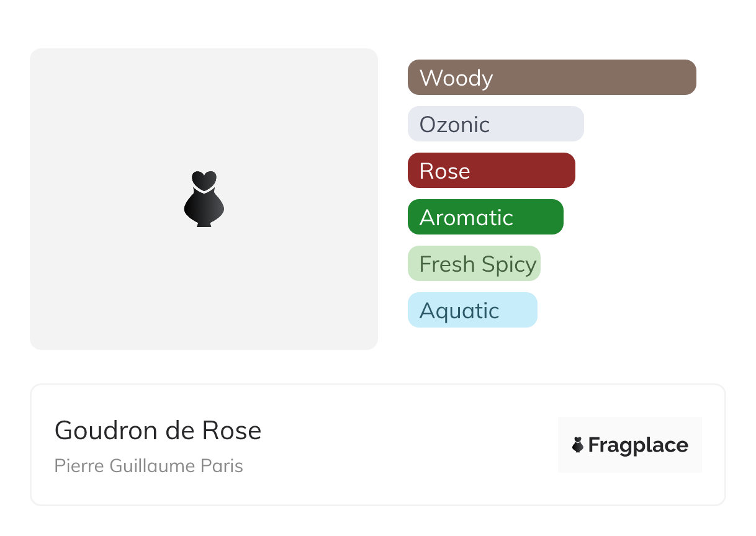
Task: Click the heart shape atop the bottle icon
Action: (204, 180)
